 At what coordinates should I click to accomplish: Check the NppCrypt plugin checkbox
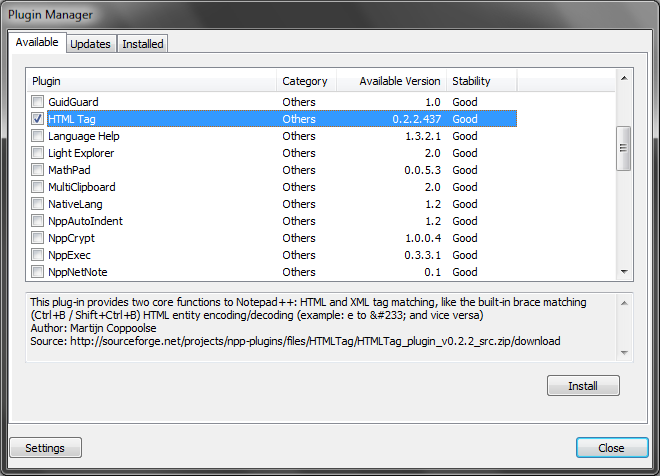(37, 238)
